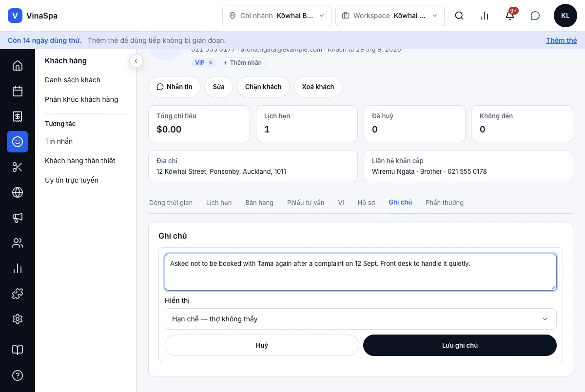Click inside the note text area
This screenshot has height=392, width=585.
pyautogui.click(x=361, y=272)
